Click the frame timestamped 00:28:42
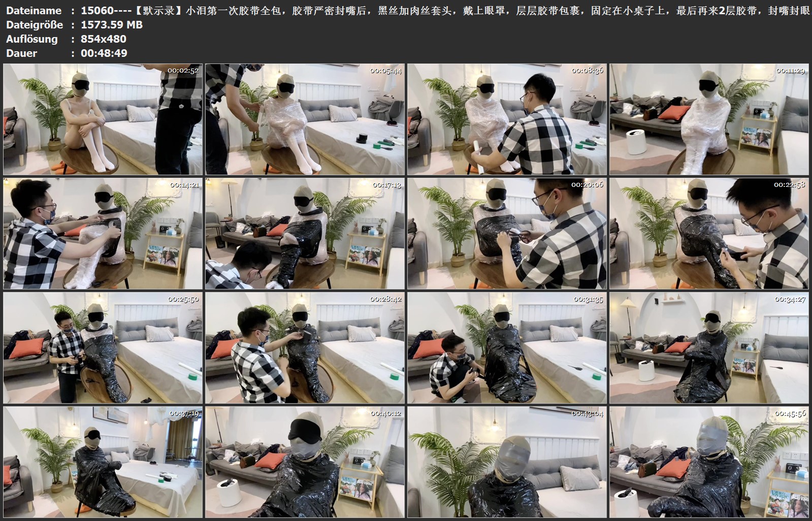 [x=305, y=348]
